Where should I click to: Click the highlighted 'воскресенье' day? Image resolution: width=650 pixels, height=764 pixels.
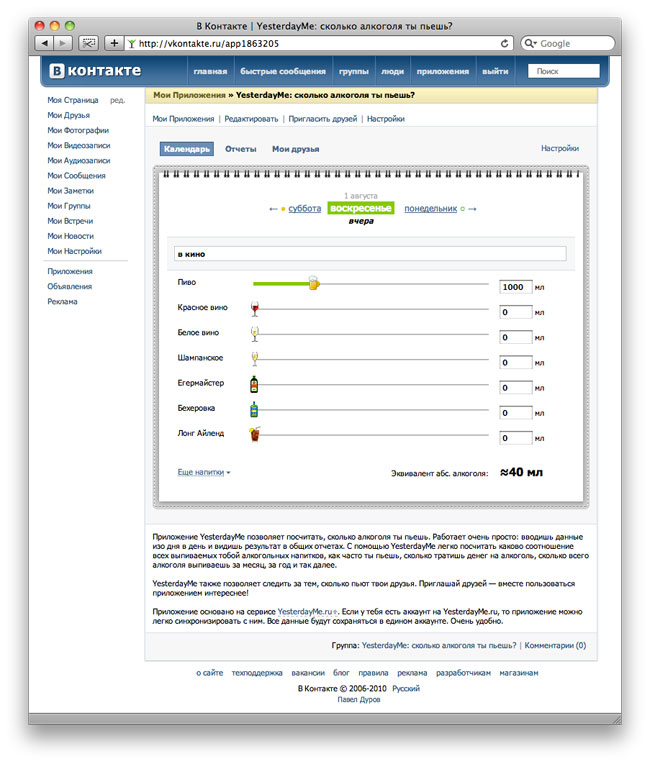pyautogui.click(x=361, y=208)
